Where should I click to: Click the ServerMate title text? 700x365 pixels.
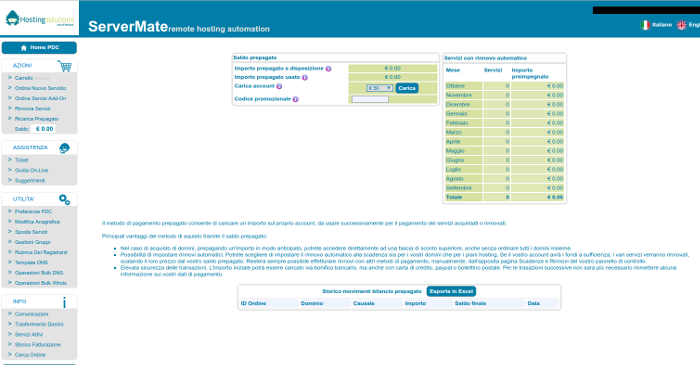point(128,26)
